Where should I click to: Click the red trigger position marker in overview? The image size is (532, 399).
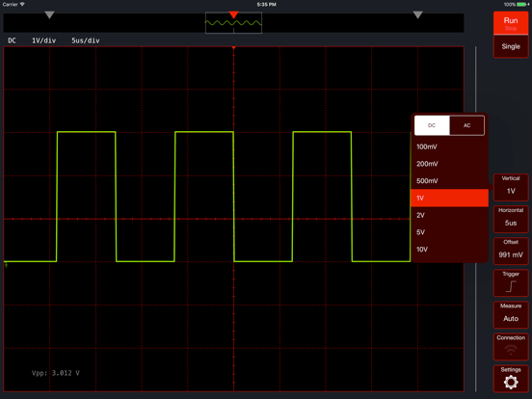pyautogui.click(x=233, y=14)
